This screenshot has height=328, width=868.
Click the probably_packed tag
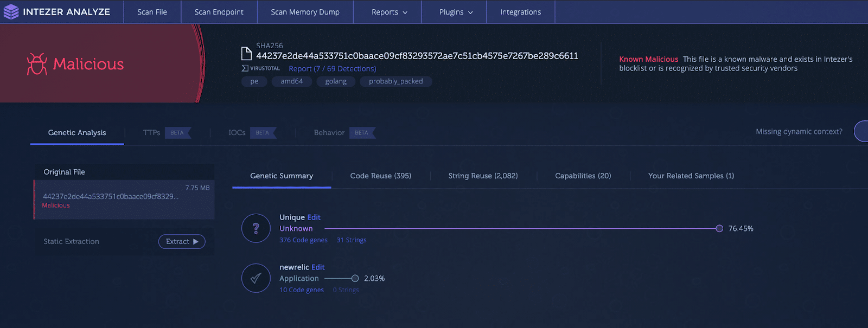[395, 81]
